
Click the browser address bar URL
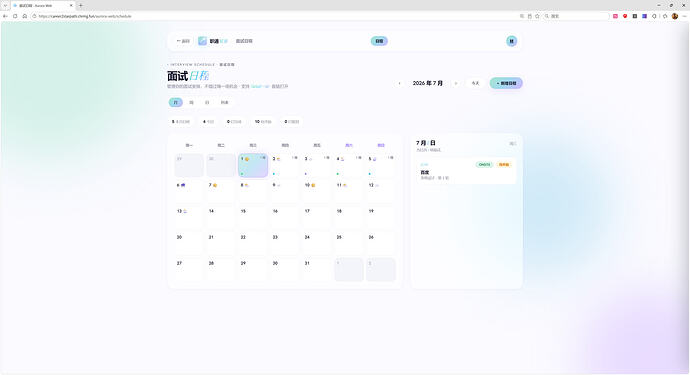[x=85, y=16]
